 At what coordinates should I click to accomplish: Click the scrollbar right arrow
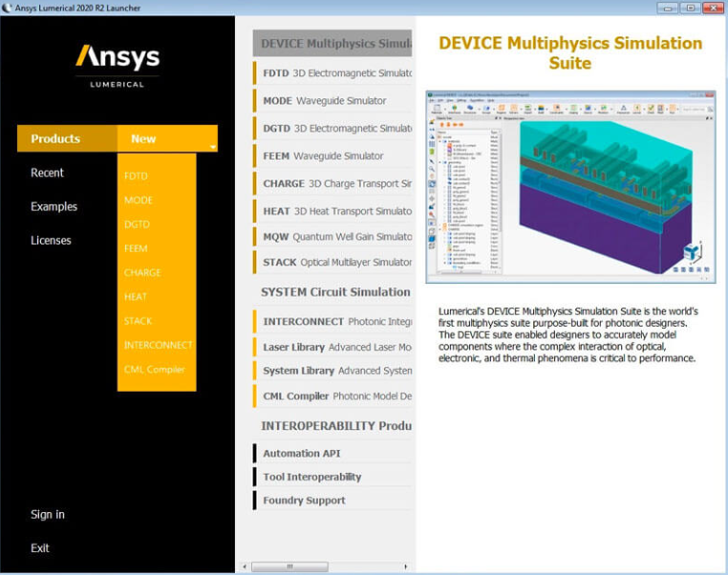click(405, 566)
